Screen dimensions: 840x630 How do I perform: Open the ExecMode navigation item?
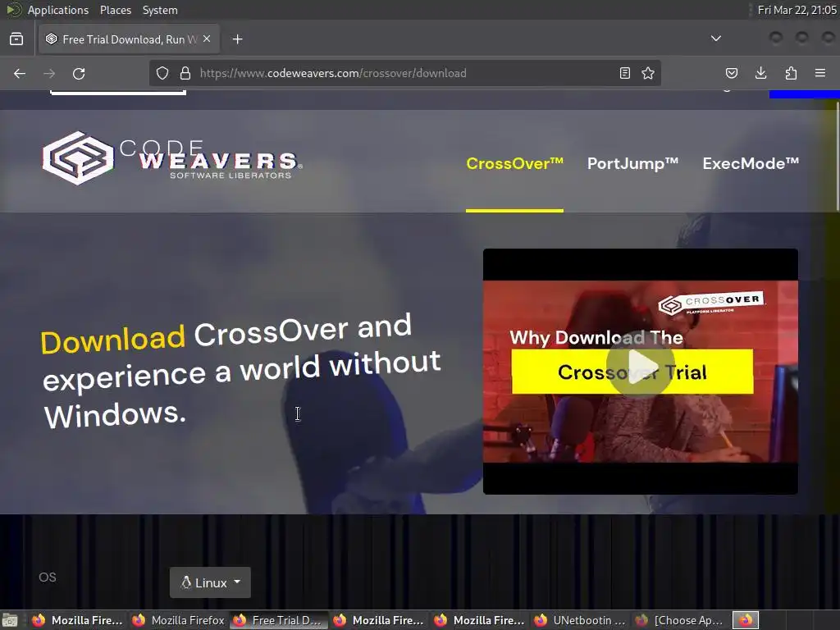tap(751, 163)
